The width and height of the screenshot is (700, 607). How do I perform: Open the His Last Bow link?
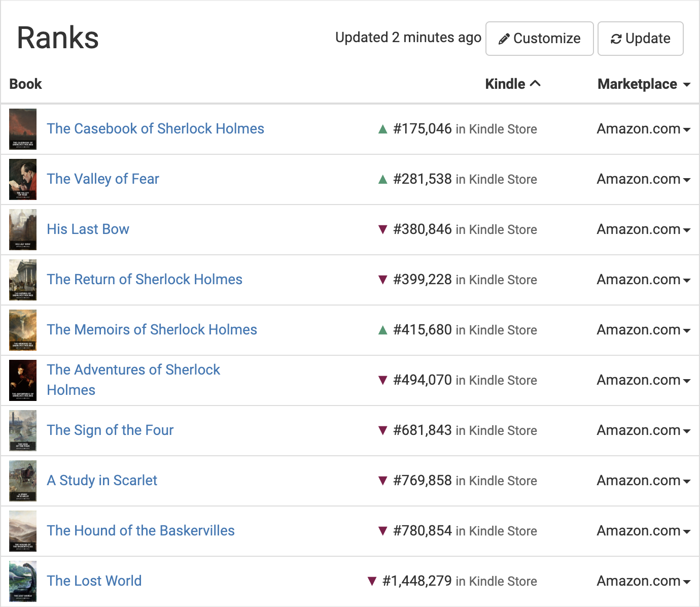tap(88, 229)
